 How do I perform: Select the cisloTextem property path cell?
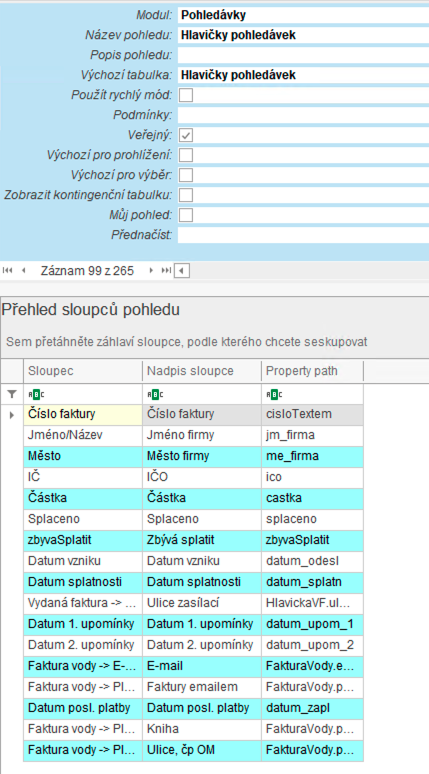click(312, 415)
